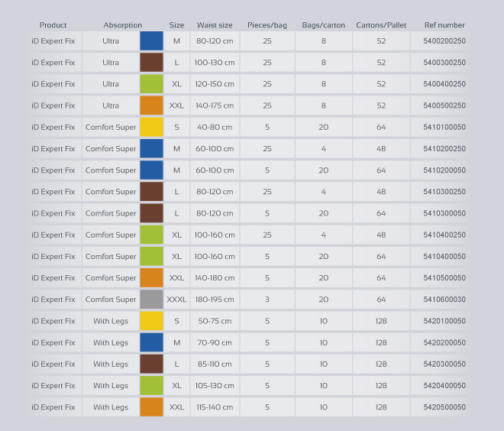Click the Product column header
Image resolution: width=504 pixels, height=431 pixels.
pos(53,25)
